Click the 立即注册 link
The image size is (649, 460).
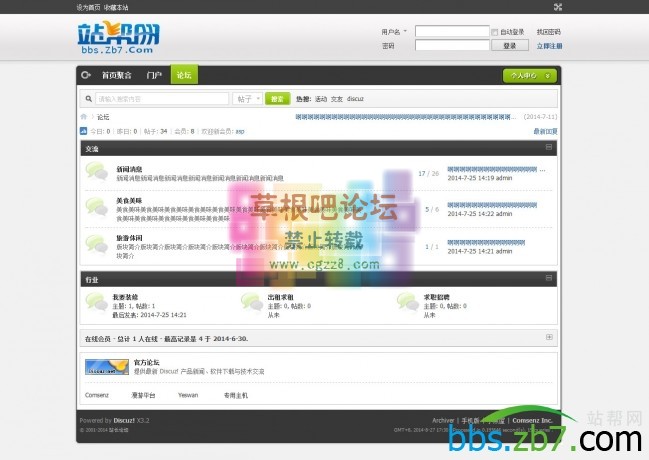point(549,46)
